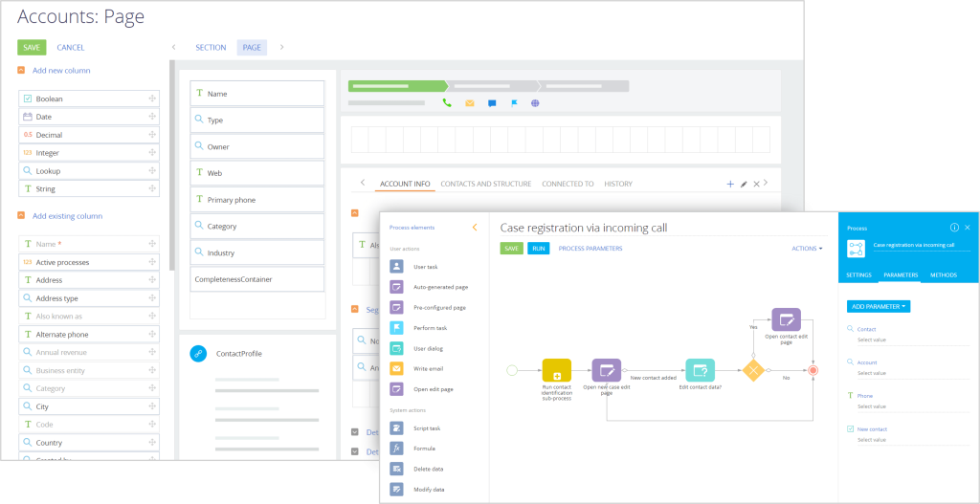Viewport: 980px width, 504px height.
Task: Click the chat message icon in Accounts page
Action: [x=492, y=103]
